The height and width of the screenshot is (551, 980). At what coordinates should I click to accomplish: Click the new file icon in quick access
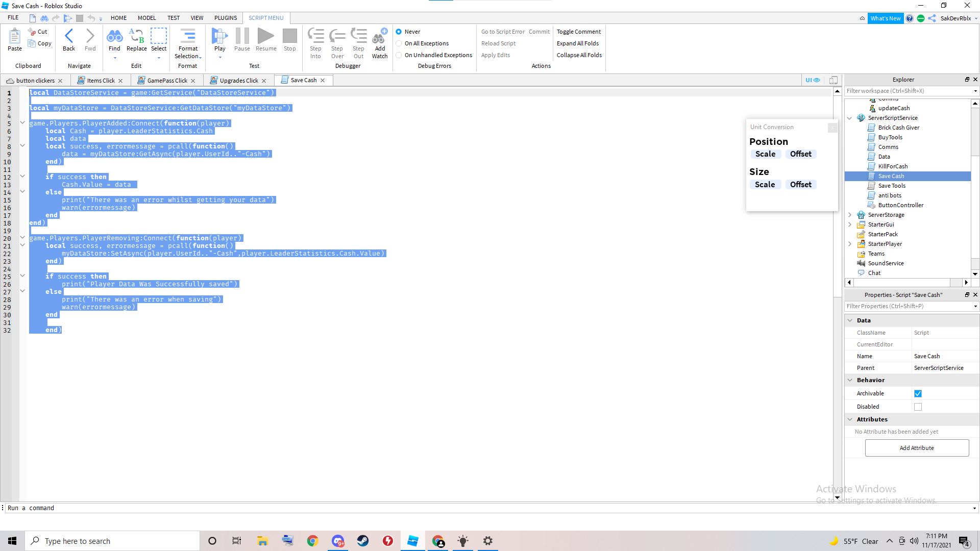pyautogui.click(x=33, y=18)
